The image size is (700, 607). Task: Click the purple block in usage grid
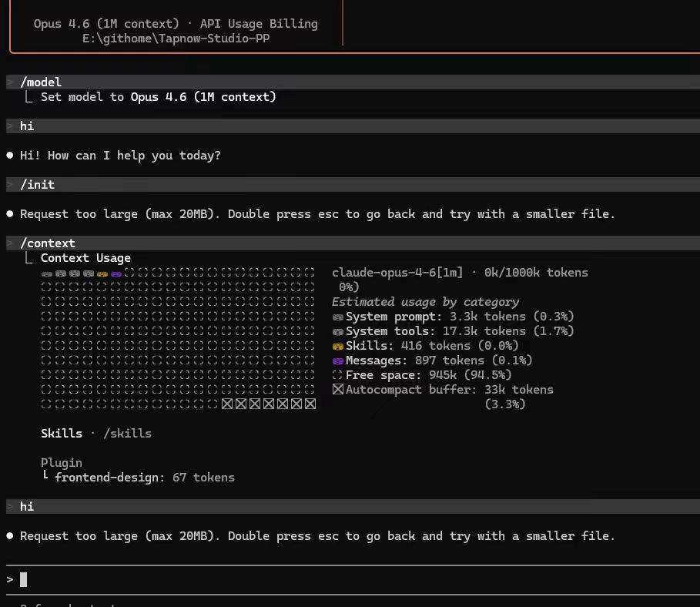(x=116, y=273)
